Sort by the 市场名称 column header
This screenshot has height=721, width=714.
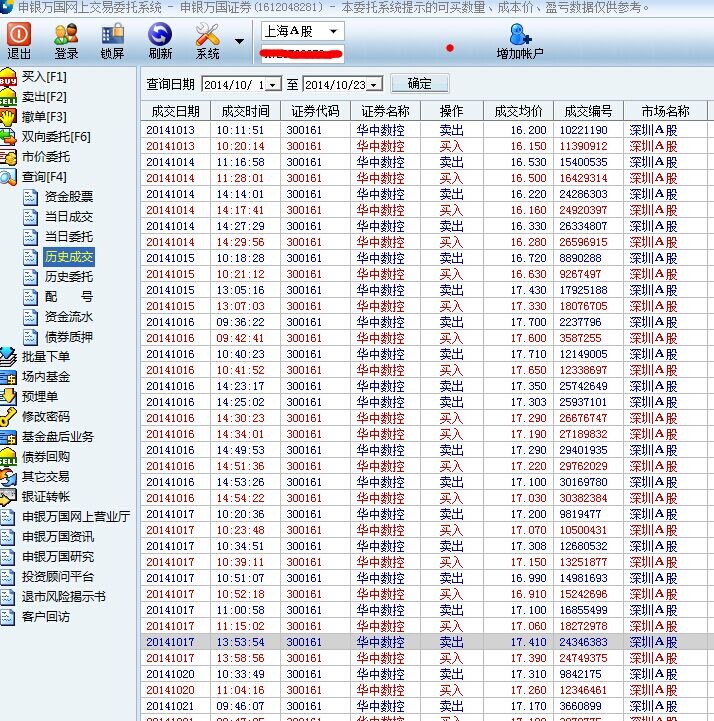coord(665,111)
